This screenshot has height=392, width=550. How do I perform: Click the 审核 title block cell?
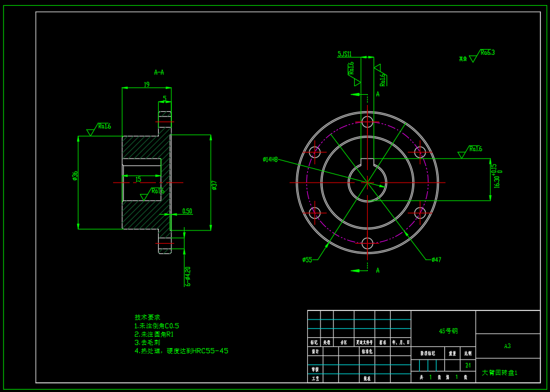(x=315, y=369)
